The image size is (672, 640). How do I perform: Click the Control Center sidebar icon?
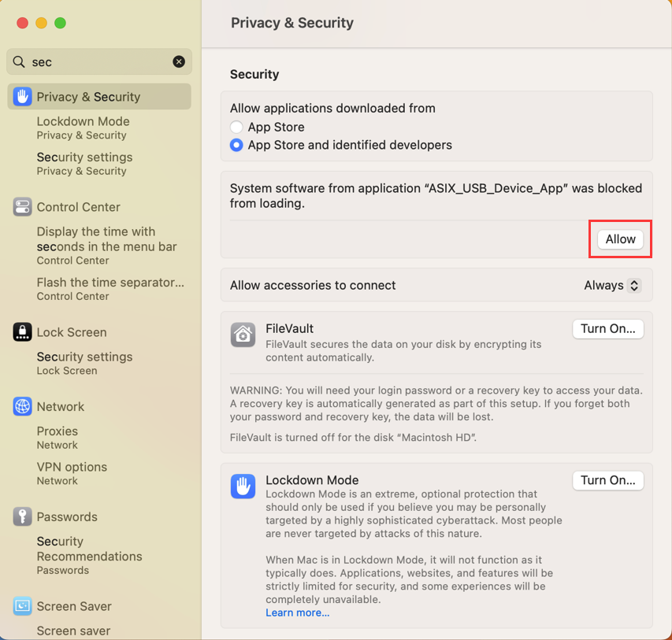point(22,207)
